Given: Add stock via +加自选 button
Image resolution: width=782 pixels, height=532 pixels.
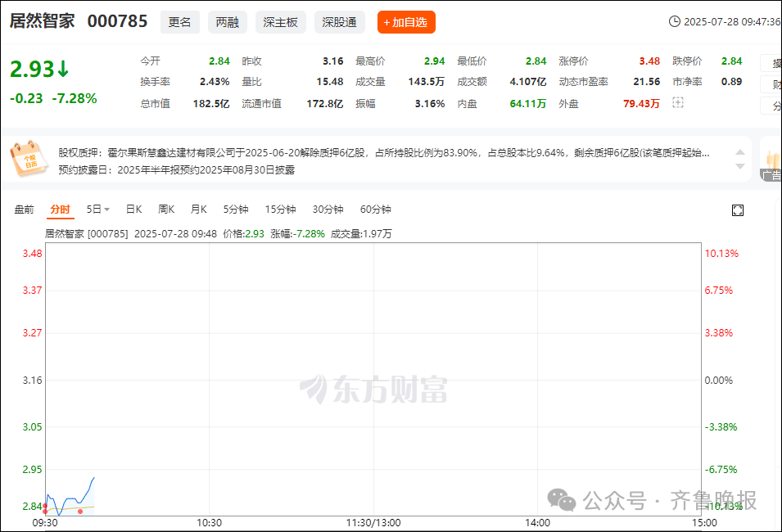Looking at the screenshot, I should coord(406,22).
